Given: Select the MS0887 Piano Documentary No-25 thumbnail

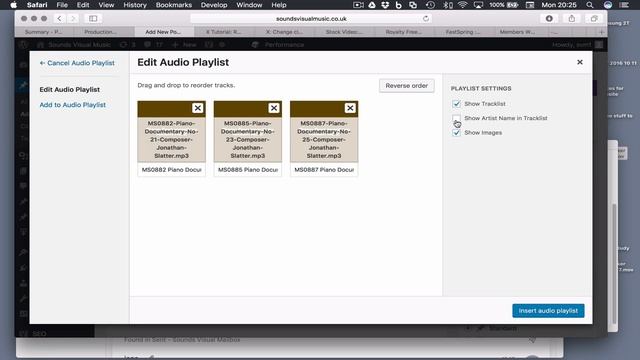Looking at the screenshot, I should pyautogui.click(x=324, y=139).
